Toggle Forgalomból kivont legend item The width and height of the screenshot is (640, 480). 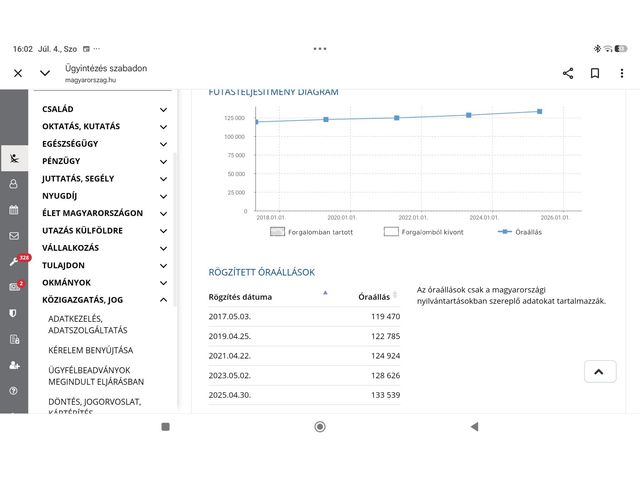coord(424,232)
